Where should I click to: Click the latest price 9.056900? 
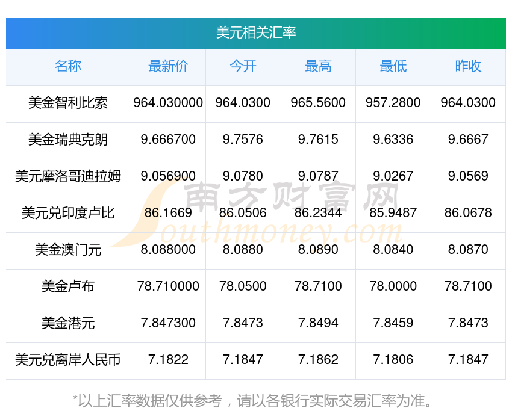[x=168, y=176]
